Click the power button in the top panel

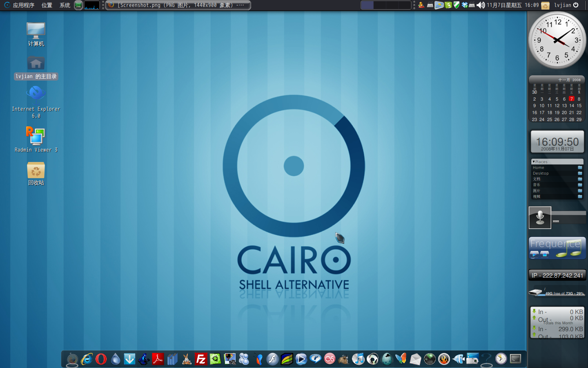tap(576, 5)
